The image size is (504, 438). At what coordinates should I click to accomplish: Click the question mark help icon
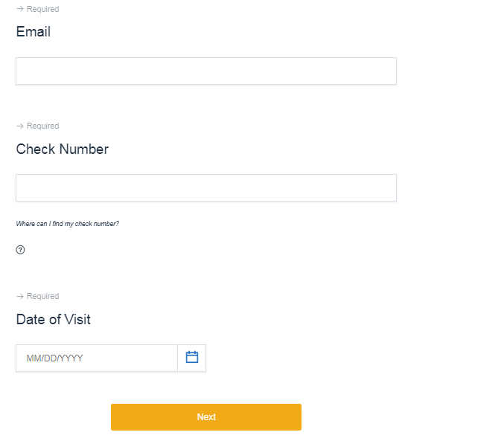(20, 250)
